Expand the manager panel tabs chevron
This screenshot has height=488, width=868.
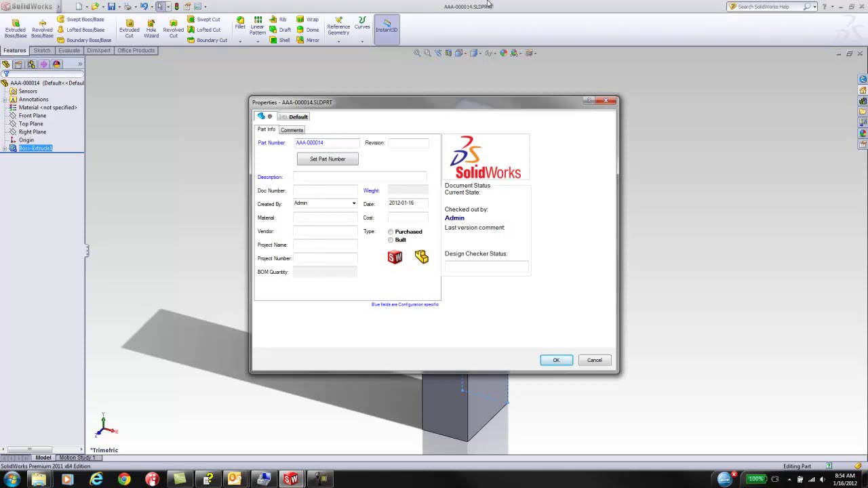[x=79, y=64]
